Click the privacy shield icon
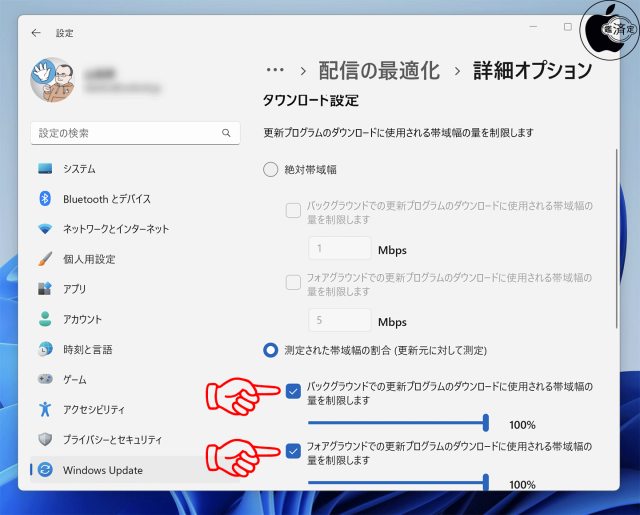Image resolution: width=640 pixels, height=515 pixels. [x=45, y=440]
